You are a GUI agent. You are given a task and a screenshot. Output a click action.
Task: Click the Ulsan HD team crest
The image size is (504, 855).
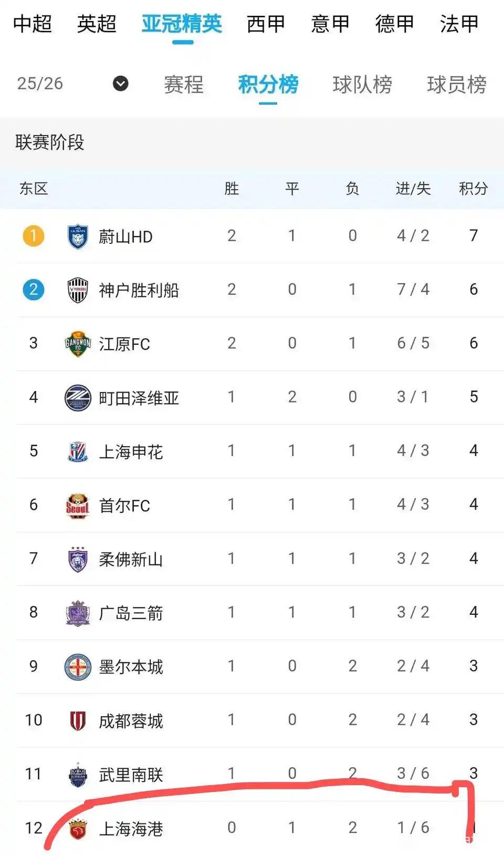(x=78, y=236)
